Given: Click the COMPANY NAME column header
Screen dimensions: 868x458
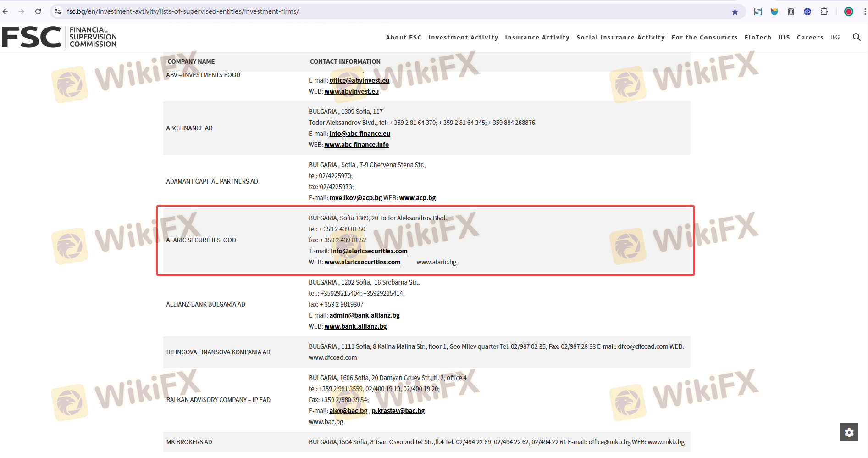Looking at the screenshot, I should pyautogui.click(x=191, y=61).
